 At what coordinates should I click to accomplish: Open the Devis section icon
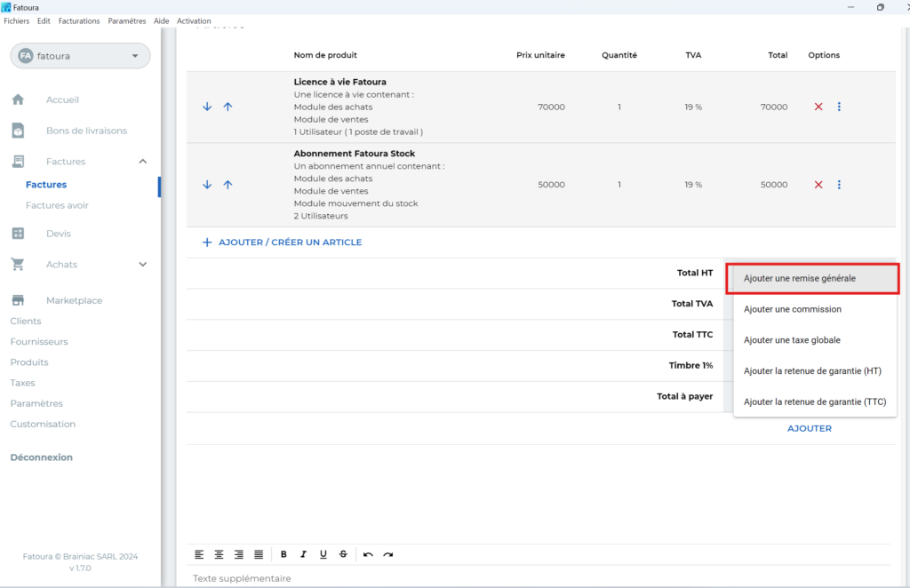click(18, 234)
